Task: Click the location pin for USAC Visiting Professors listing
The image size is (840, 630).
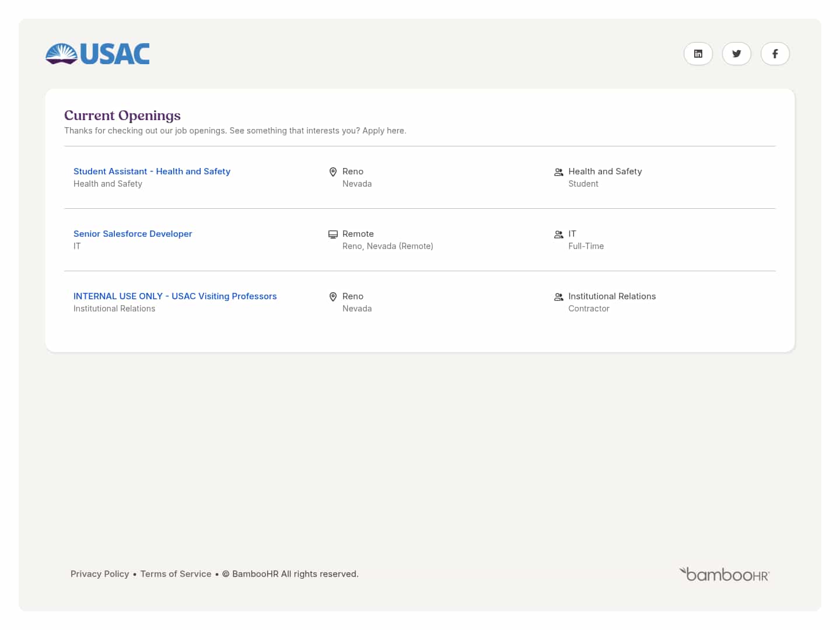Action: tap(333, 297)
